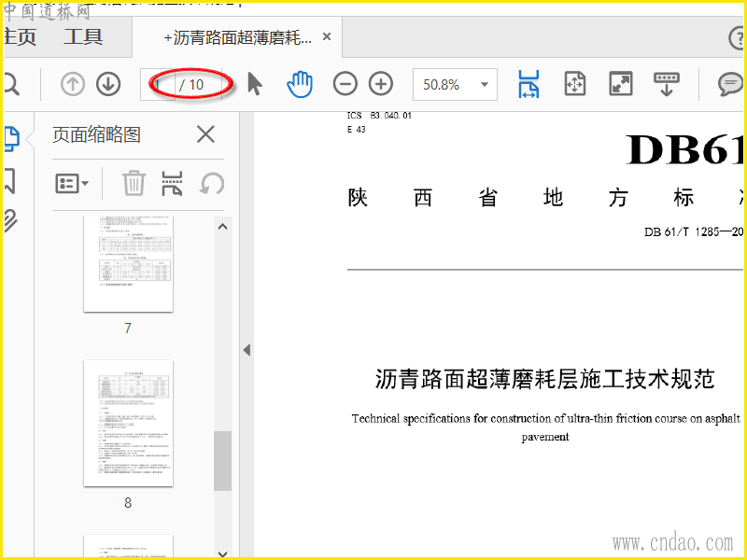Choose the arrow selection tool
The width and height of the screenshot is (747, 560).
tap(255, 84)
